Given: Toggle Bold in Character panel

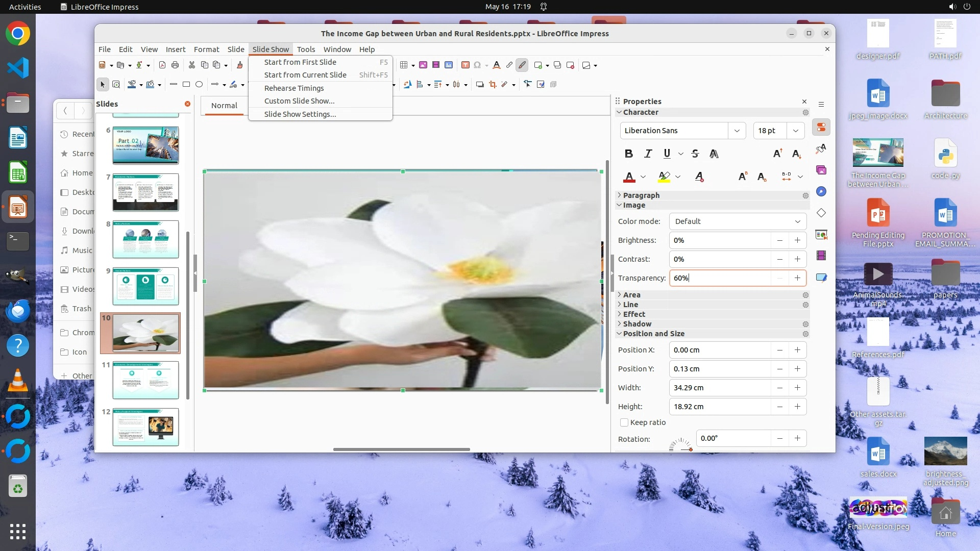Looking at the screenshot, I should click(629, 154).
